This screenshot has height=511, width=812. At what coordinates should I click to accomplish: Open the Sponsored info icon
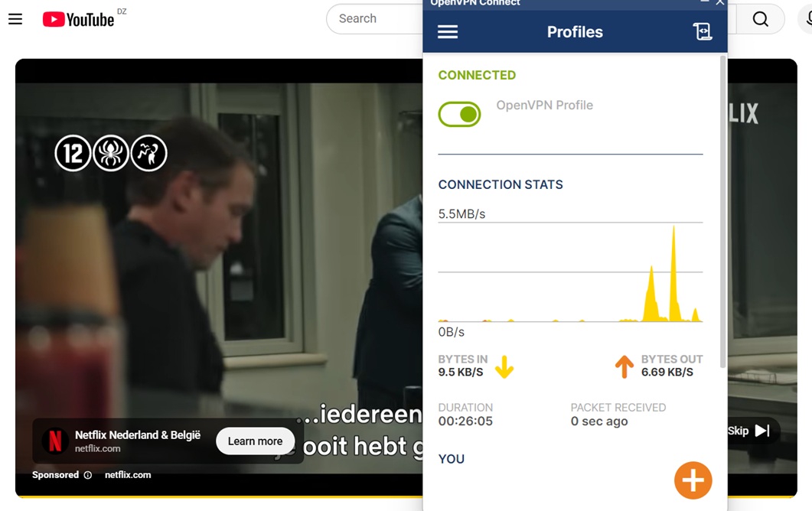[x=88, y=475]
